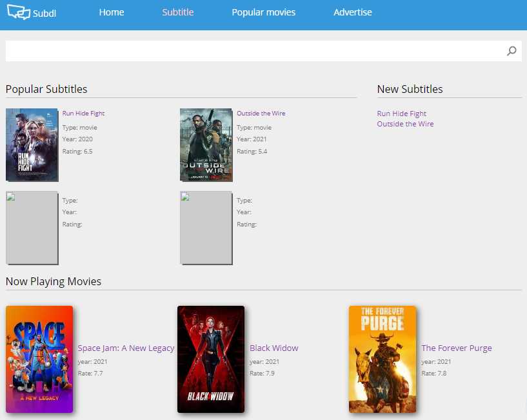The height and width of the screenshot is (420, 527).
Task: Open the Advertise menu item
Action: pos(353,12)
